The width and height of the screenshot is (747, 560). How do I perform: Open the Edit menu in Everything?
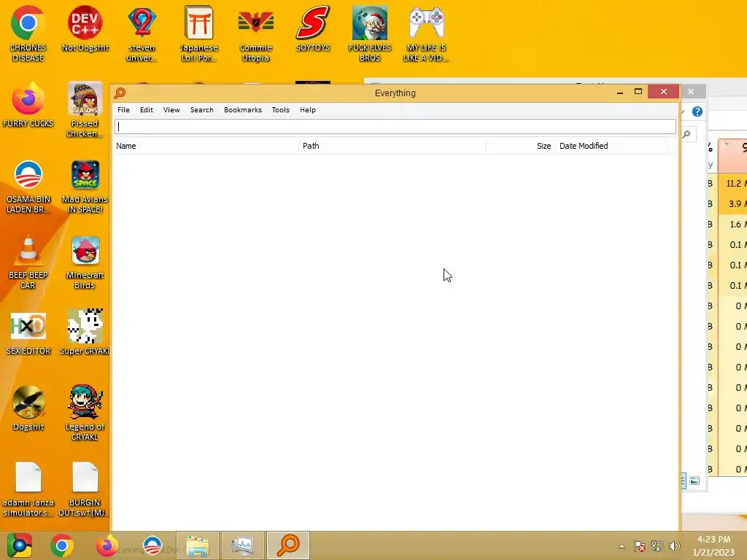pyautogui.click(x=146, y=110)
